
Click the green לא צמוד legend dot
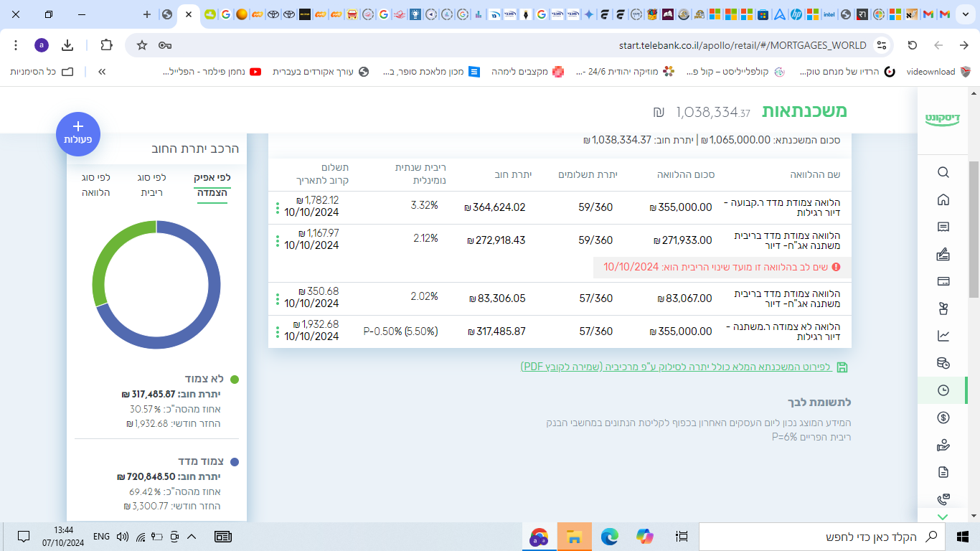point(235,379)
